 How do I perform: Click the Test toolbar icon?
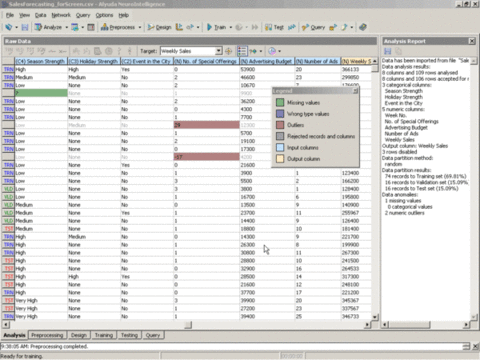tap(274, 27)
